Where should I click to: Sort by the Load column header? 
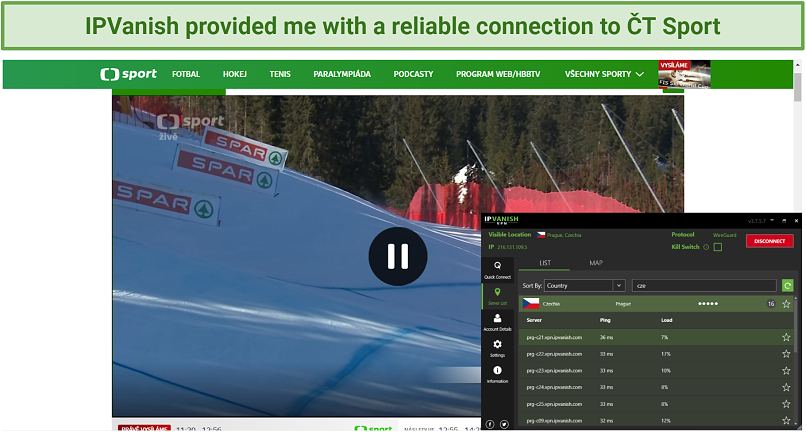point(667,320)
